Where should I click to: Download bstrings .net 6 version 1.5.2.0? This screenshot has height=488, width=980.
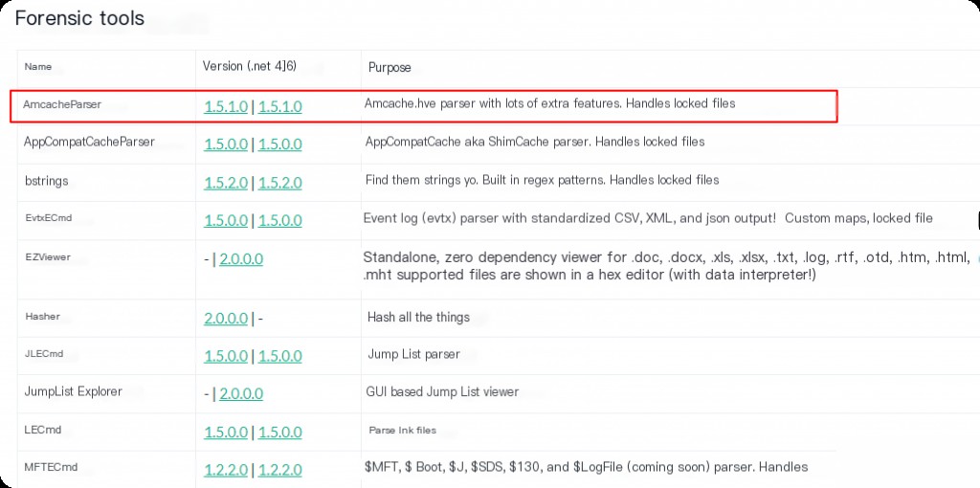[x=280, y=183]
